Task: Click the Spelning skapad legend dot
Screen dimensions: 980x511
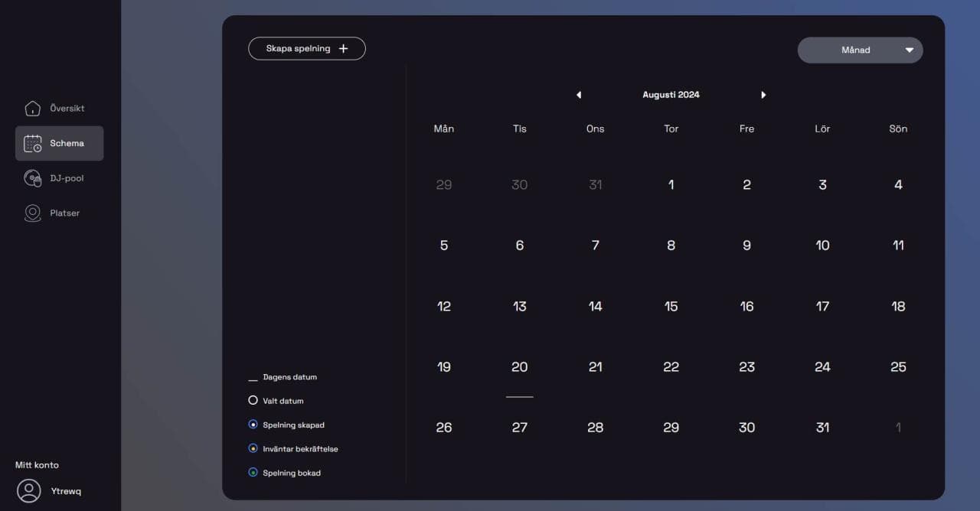Action: point(253,425)
